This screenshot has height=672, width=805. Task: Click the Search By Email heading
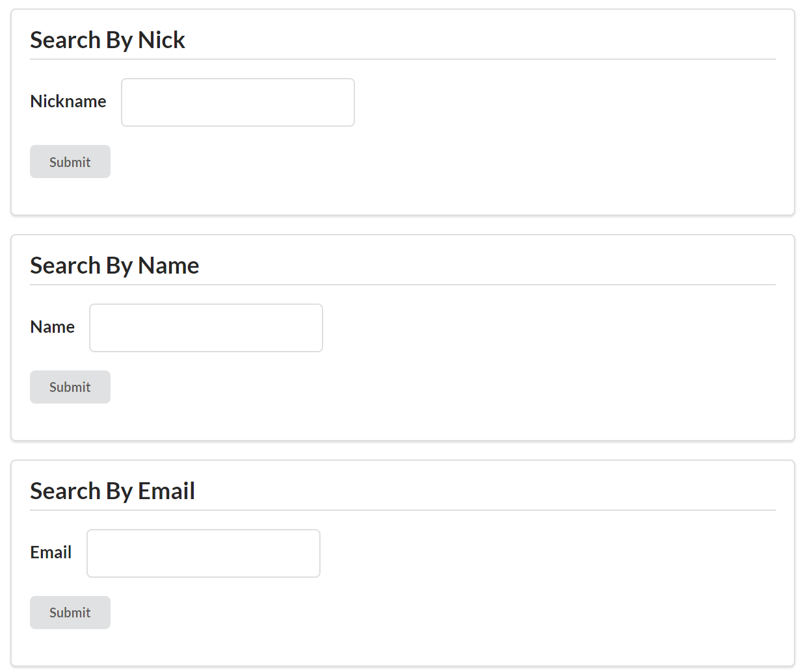point(112,491)
